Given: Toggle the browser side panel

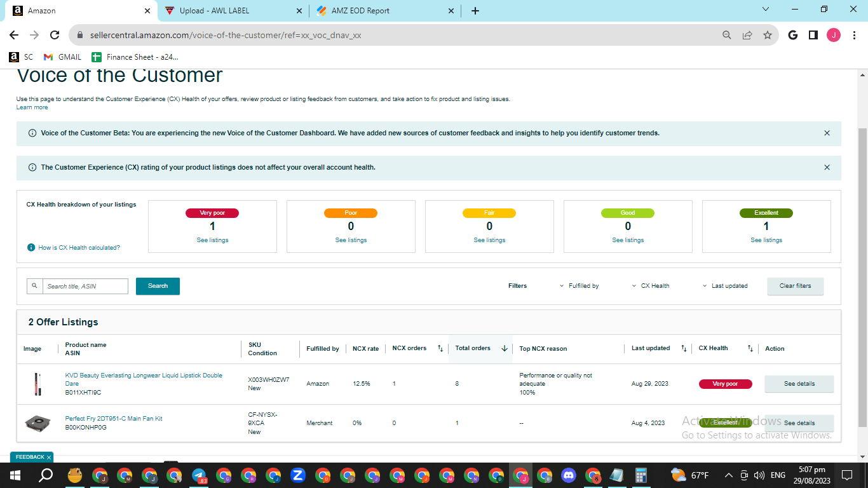Looking at the screenshot, I should coord(813,36).
